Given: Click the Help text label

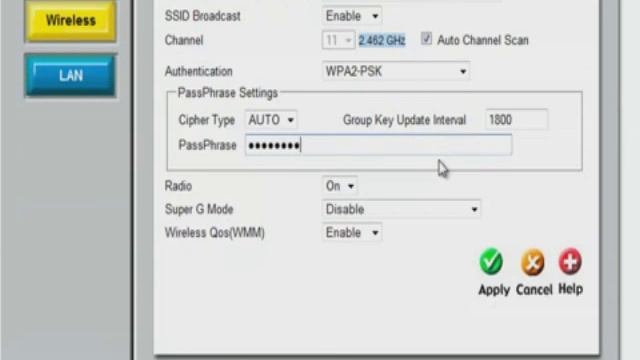Looking at the screenshot, I should [570, 289].
